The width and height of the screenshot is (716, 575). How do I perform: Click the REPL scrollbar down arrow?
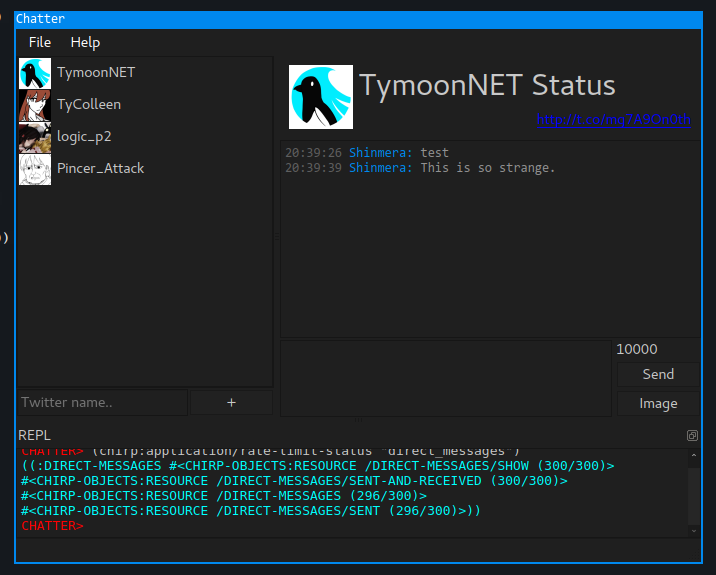click(x=695, y=531)
